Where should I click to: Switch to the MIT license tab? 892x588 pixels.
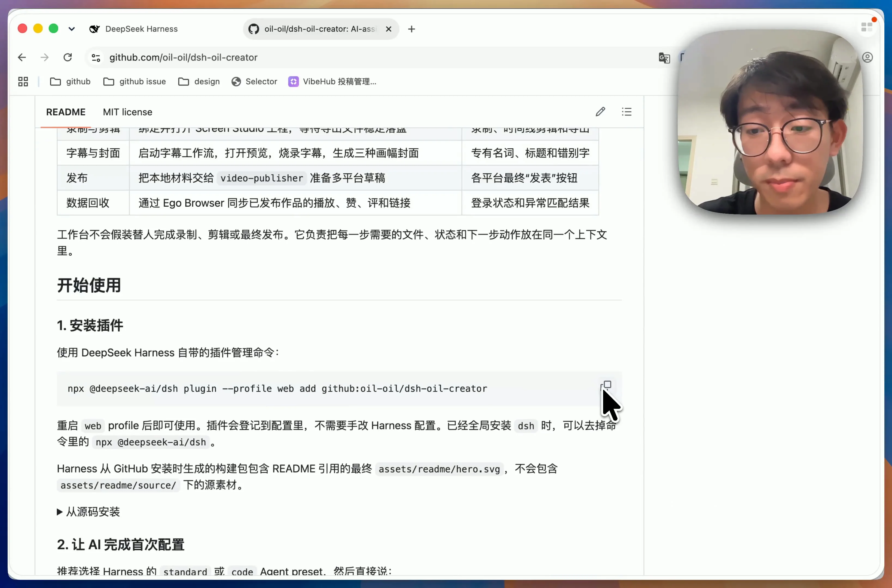[x=127, y=112]
